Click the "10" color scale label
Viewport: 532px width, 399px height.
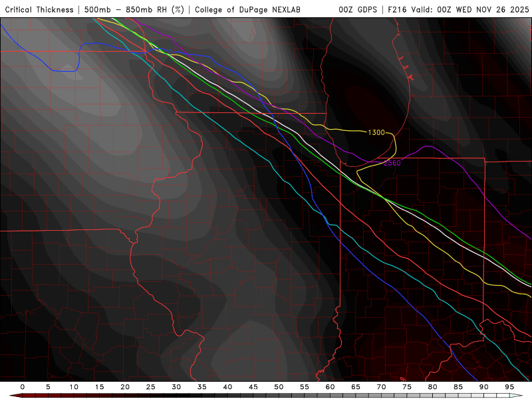click(x=74, y=387)
